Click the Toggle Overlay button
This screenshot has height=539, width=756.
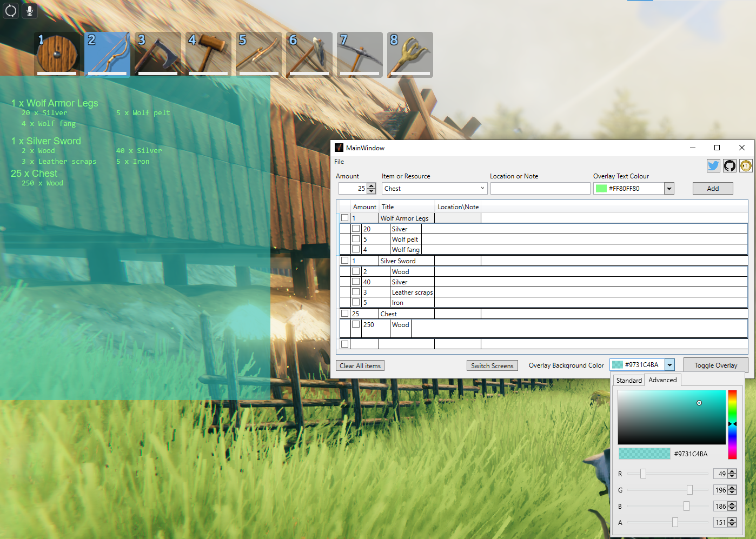(715, 365)
